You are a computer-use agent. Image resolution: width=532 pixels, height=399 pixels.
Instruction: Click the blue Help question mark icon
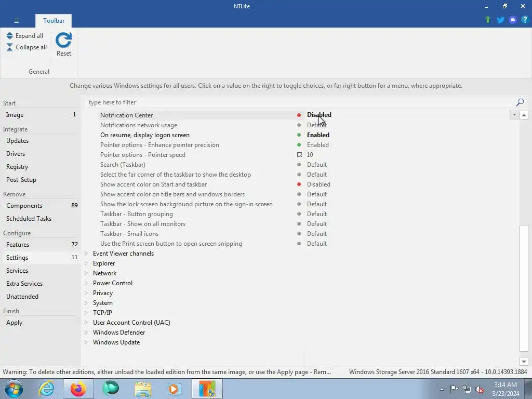525,20
